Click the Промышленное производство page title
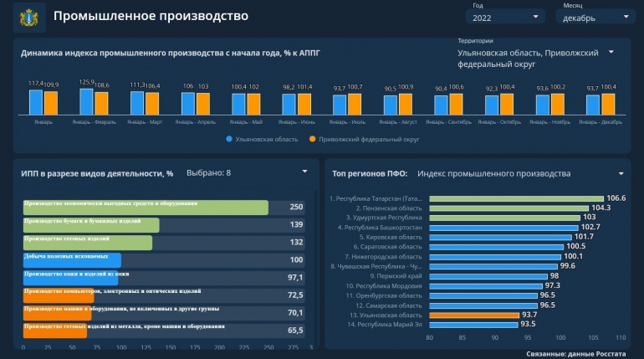 point(151,16)
